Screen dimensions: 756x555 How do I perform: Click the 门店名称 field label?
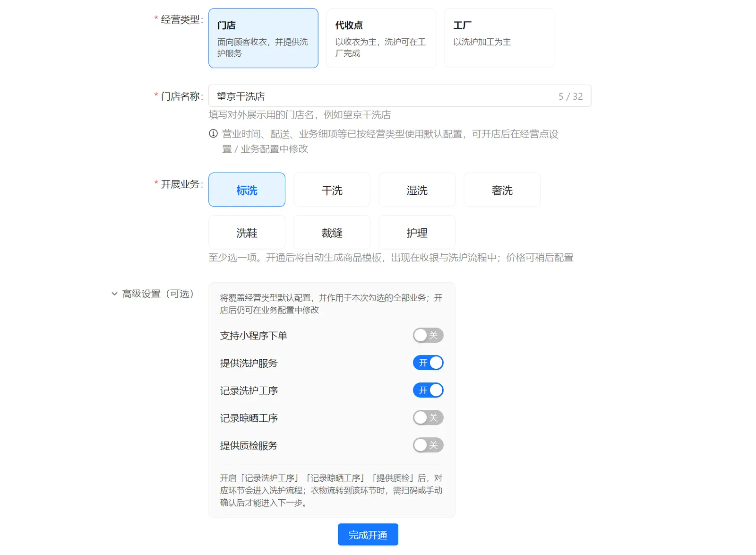tap(181, 96)
